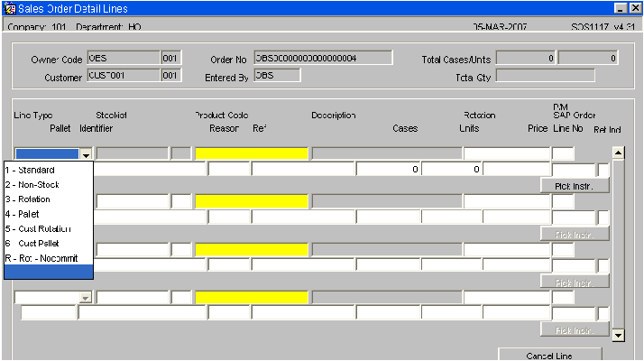Pick '6 - Cust Pallet' line type
Viewport: 644px width, 361px height.
click(49, 244)
